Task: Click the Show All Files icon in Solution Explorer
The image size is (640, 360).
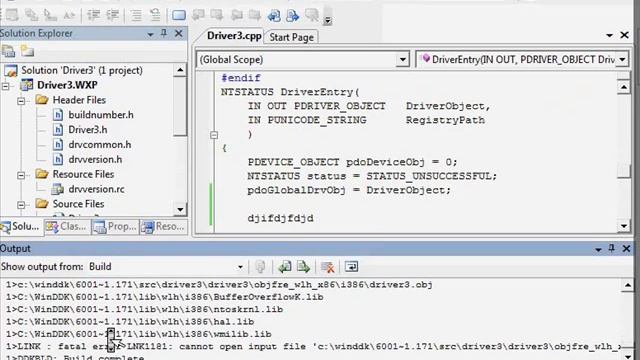Action: tap(27, 51)
